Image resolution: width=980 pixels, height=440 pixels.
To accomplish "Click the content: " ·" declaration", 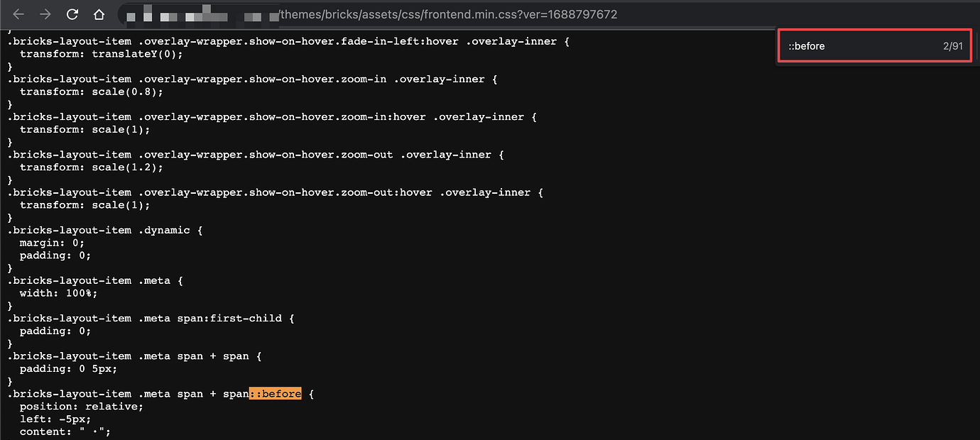I will click(65, 431).
